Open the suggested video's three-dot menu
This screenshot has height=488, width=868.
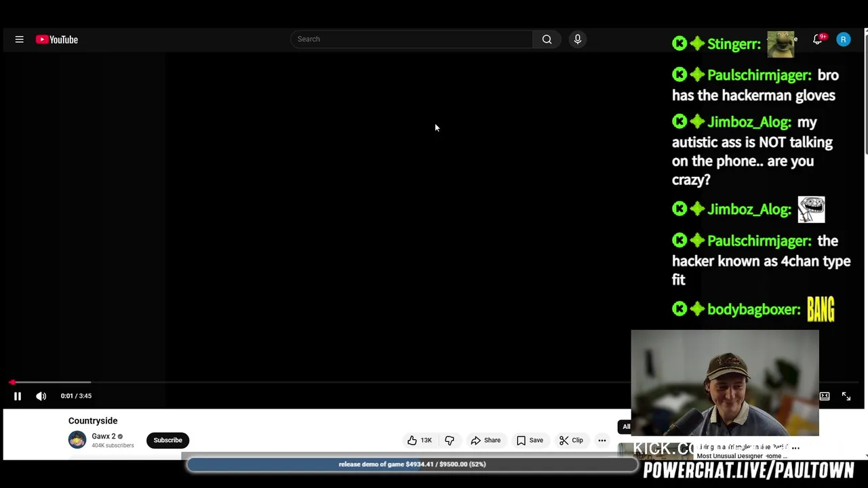point(795,447)
